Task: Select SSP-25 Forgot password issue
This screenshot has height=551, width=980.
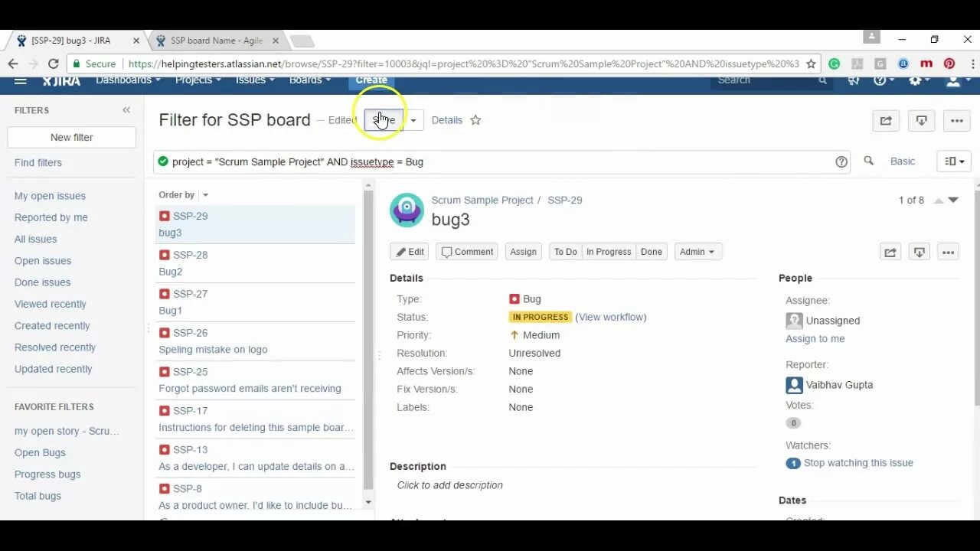Action: click(x=255, y=380)
